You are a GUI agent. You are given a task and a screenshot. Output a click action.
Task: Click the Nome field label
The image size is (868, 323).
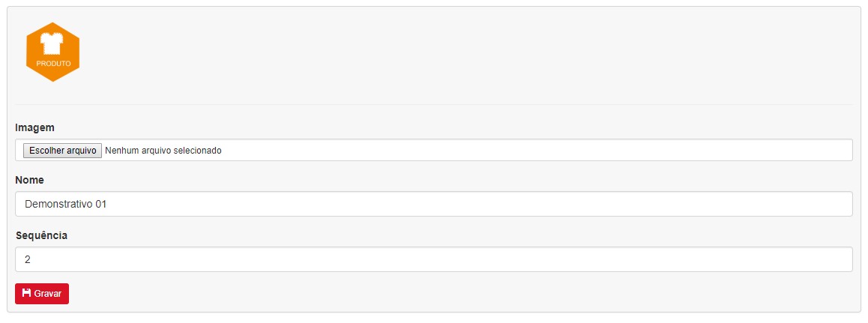[x=29, y=181]
